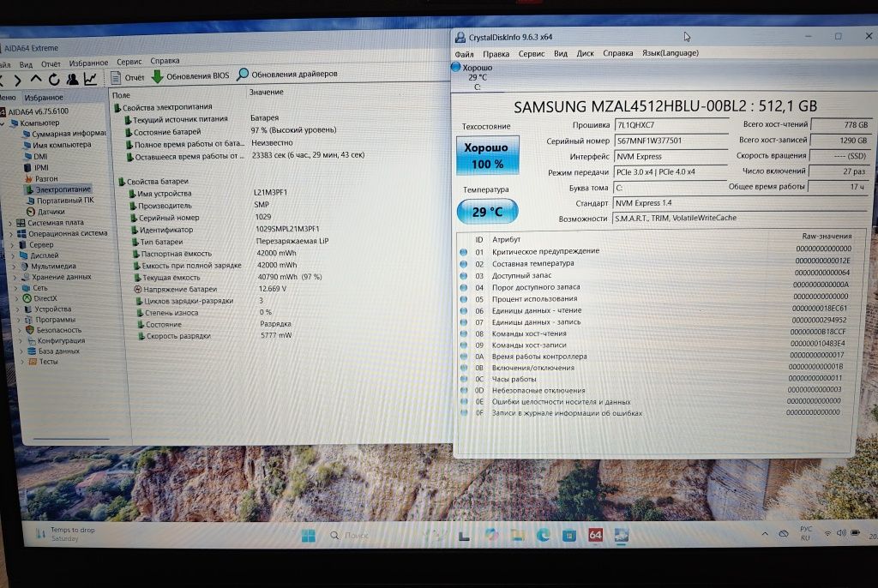The image size is (878, 588).
Task: Select the Степень износа row
Action: pos(205,313)
